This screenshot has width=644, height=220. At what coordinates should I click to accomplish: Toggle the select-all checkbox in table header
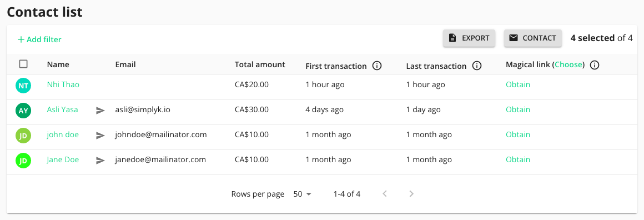click(x=23, y=64)
